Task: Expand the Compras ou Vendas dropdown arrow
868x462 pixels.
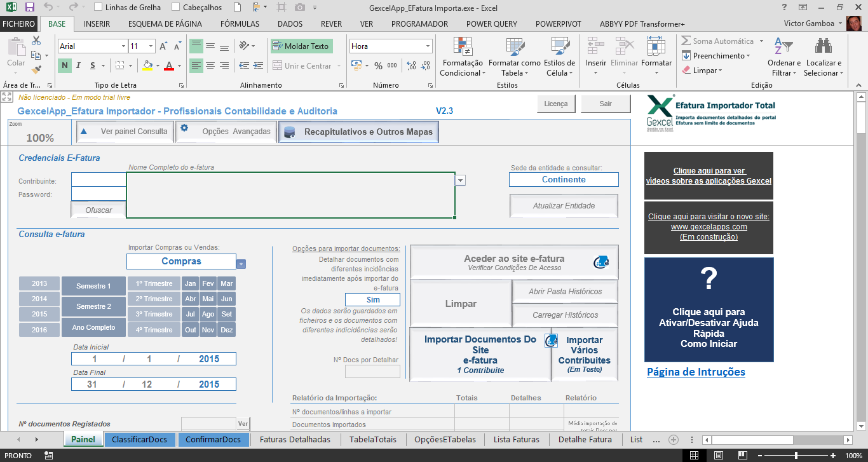Action: (x=241, y=264)
